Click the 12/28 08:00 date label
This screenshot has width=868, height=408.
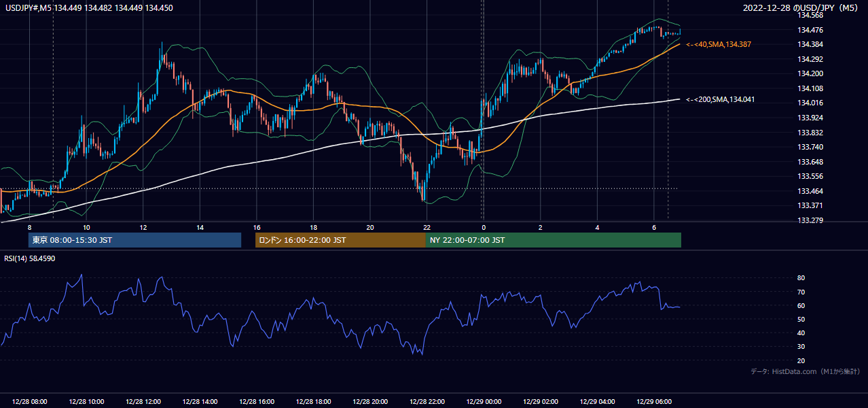(30, 402)
